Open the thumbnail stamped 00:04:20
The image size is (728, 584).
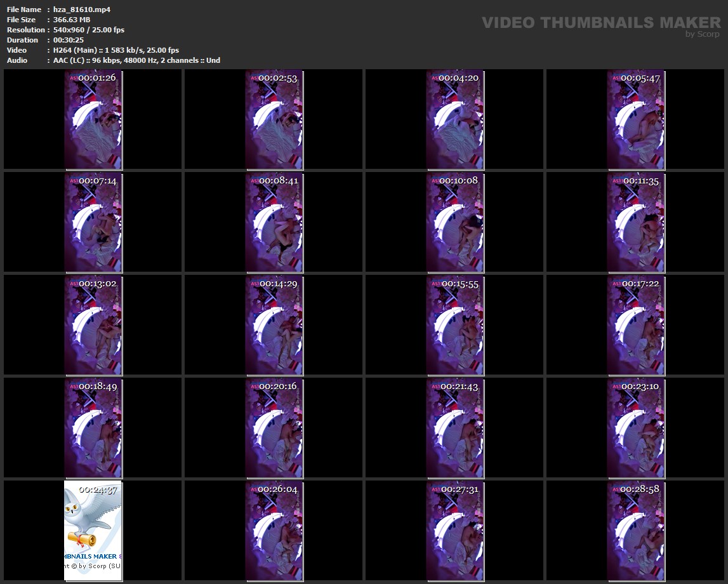coord(455,120)
